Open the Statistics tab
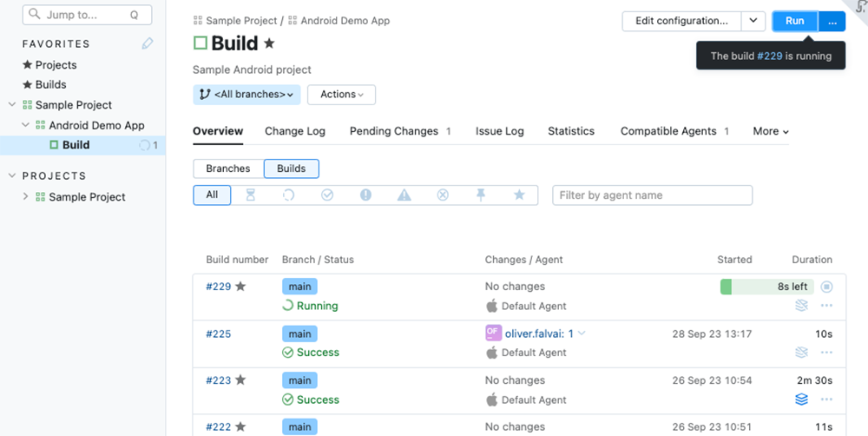The height and width of the screenshot is (436, 868). 570,131
